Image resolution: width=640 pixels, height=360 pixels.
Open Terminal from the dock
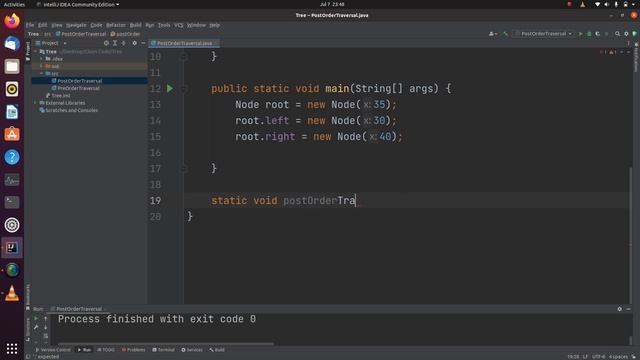point(12,202)
